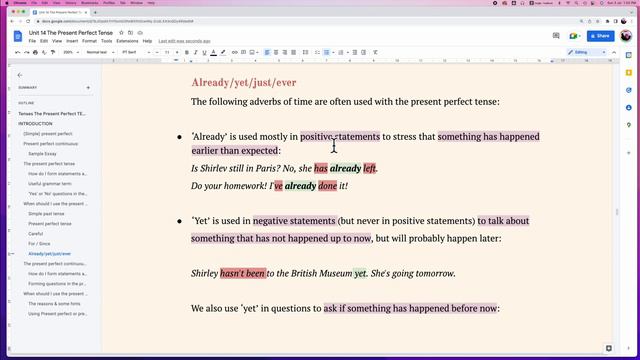The width and height of the screenshot is (640, 360).
Task: Jump to 'Careful' in outline
Action: [x=36, y=234]
